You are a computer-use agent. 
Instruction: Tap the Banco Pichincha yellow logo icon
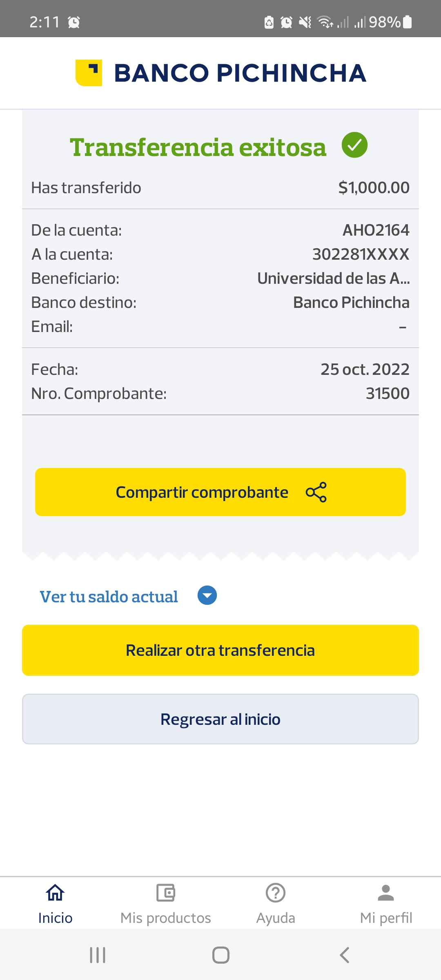point(89,73)
